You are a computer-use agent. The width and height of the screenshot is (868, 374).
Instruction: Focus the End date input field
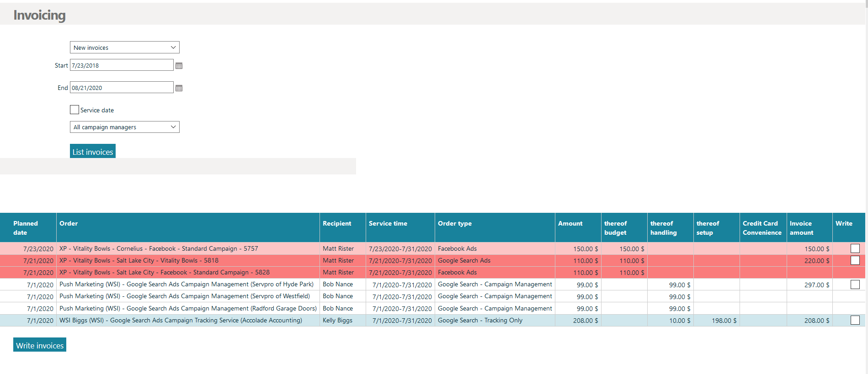122,88
